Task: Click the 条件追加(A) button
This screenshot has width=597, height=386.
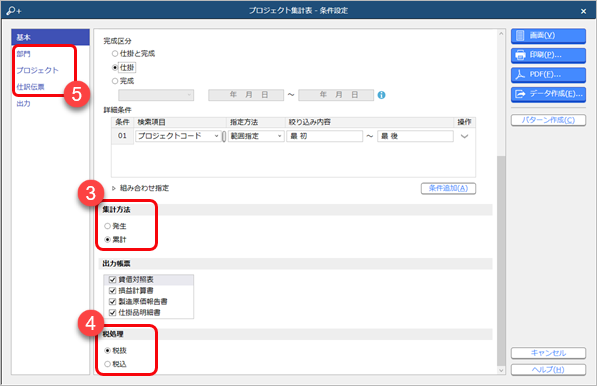Action: [x=448, y=188]
